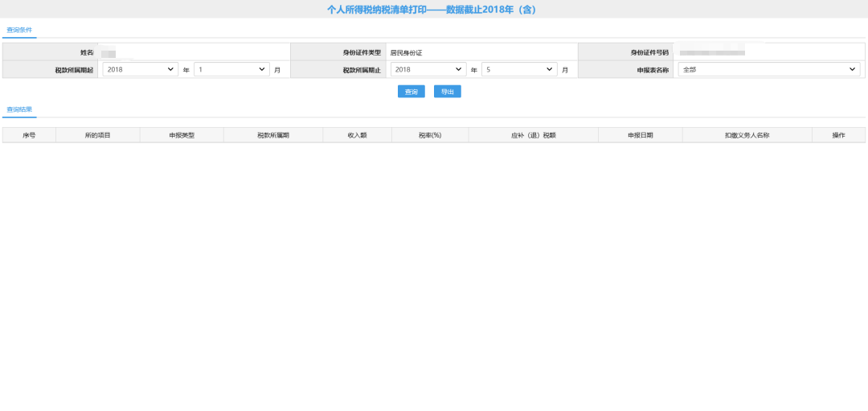868x411 pixels.
Task: Click the 税率(%) column header
Action: (x=430, y=135)
